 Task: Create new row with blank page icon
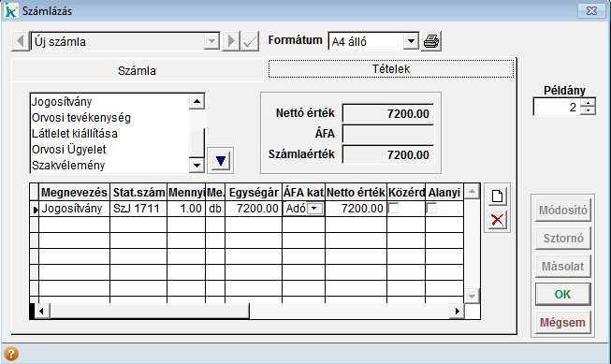click(x=497, y=196)
